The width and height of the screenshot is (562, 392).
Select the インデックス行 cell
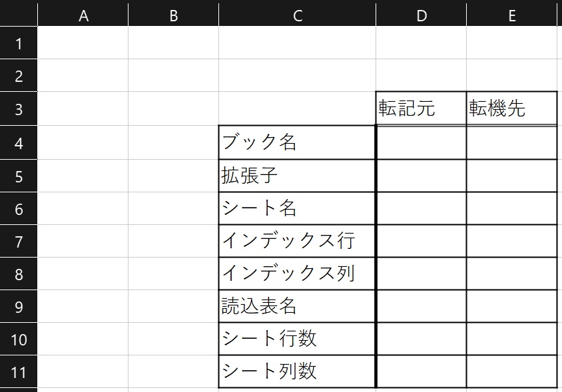coord(297,241)
